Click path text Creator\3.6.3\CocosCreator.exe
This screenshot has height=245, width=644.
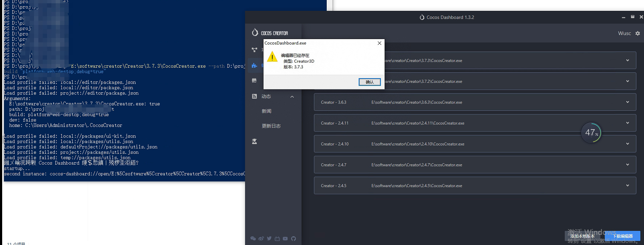click(x=416, y=102)
